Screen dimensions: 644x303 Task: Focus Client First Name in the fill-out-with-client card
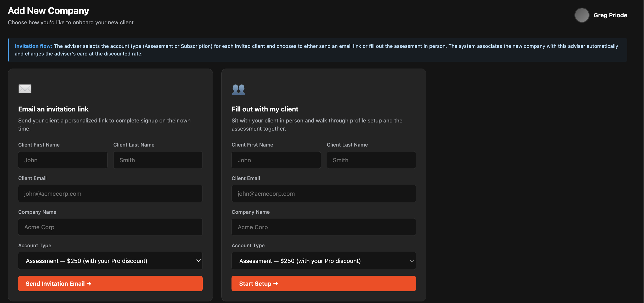[x=276, y=160]
